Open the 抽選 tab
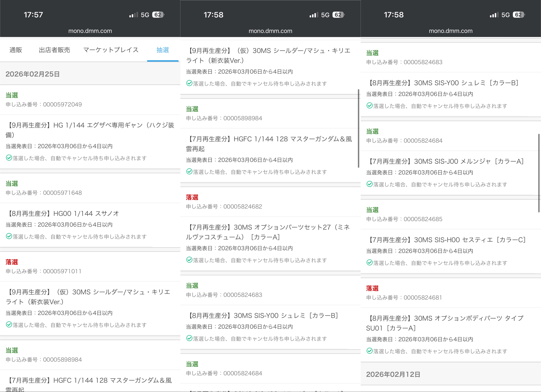 pos(162,50)
